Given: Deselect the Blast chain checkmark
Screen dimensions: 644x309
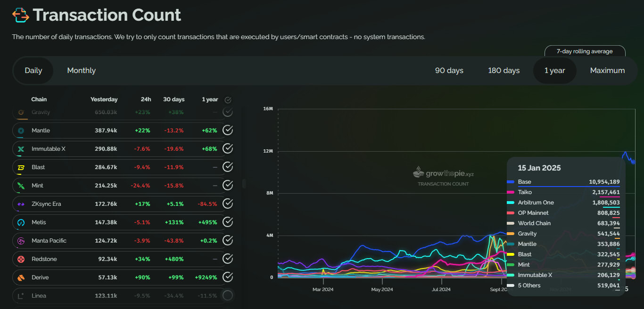Looking at the screenshot, I should pyautogui.click(x=228, y=167).
